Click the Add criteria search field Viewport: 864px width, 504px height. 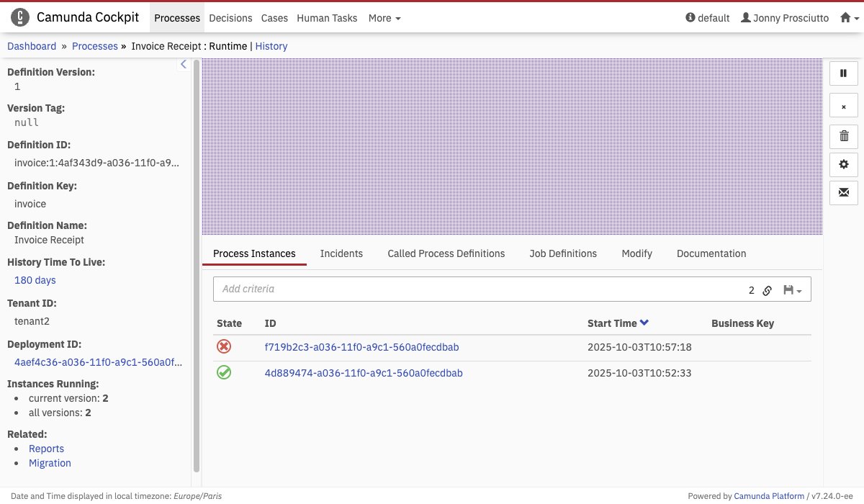click(475, 289)
